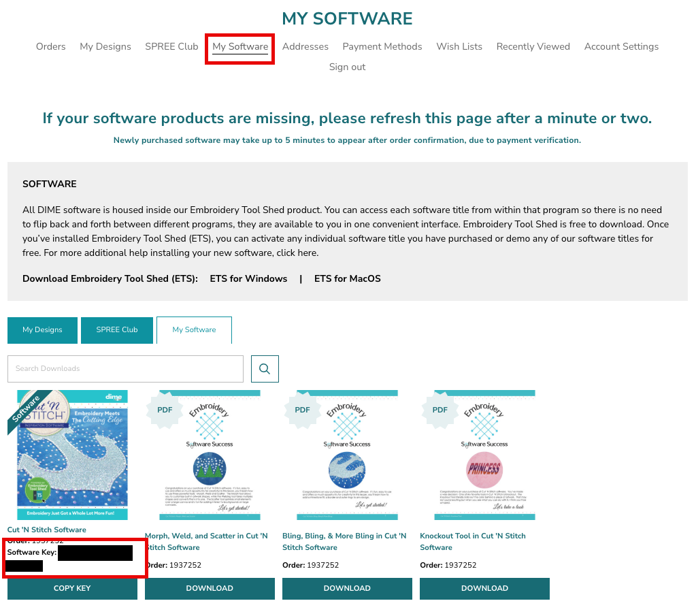Open Payment Methods page
Viewport: 696px width, 616px height.
(x=382, y=47)
